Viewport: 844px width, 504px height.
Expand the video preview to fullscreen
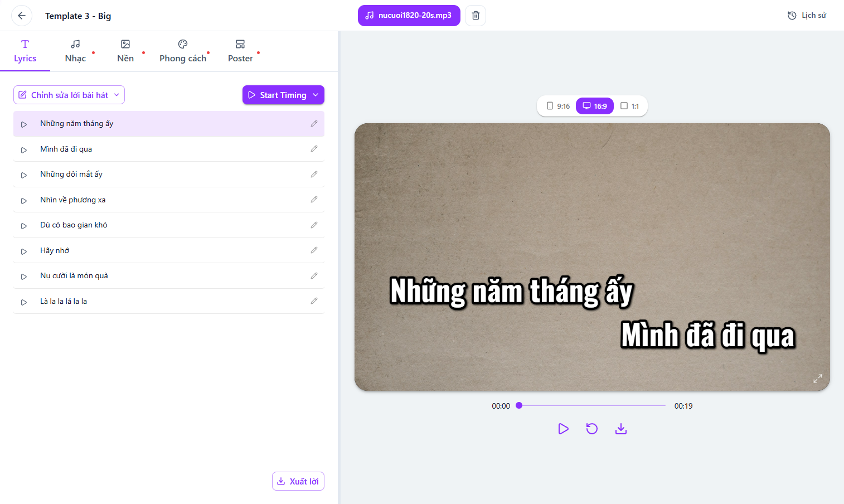tap(818, 379)
